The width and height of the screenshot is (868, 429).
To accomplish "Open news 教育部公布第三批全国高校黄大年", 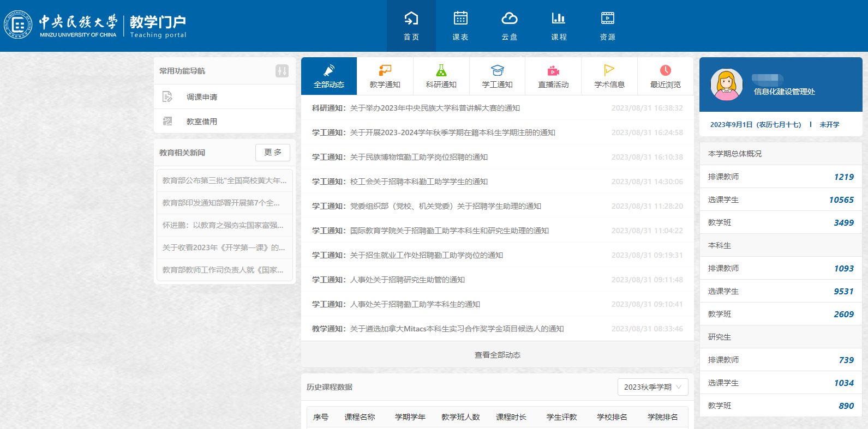I will pyautogui.click(x=224, y=180).
